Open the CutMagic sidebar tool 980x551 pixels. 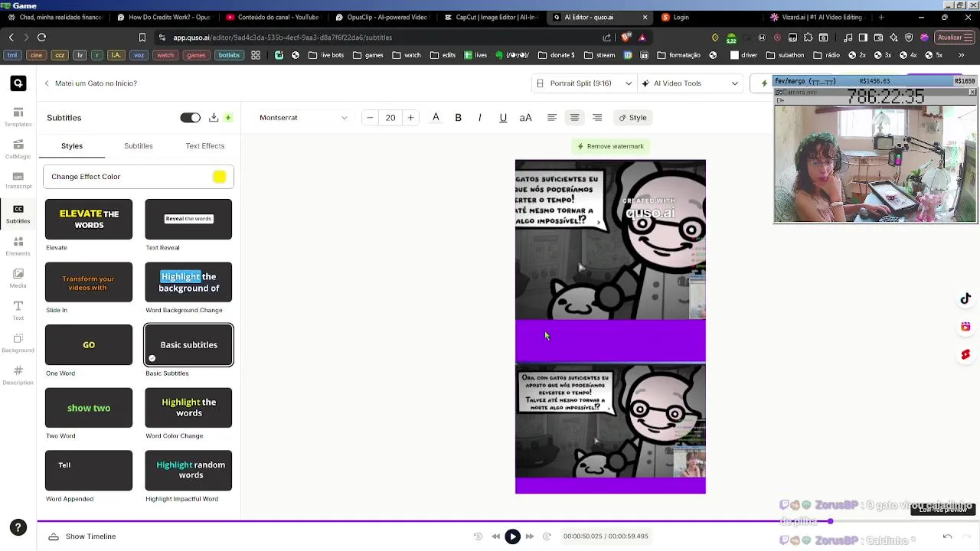18,148
